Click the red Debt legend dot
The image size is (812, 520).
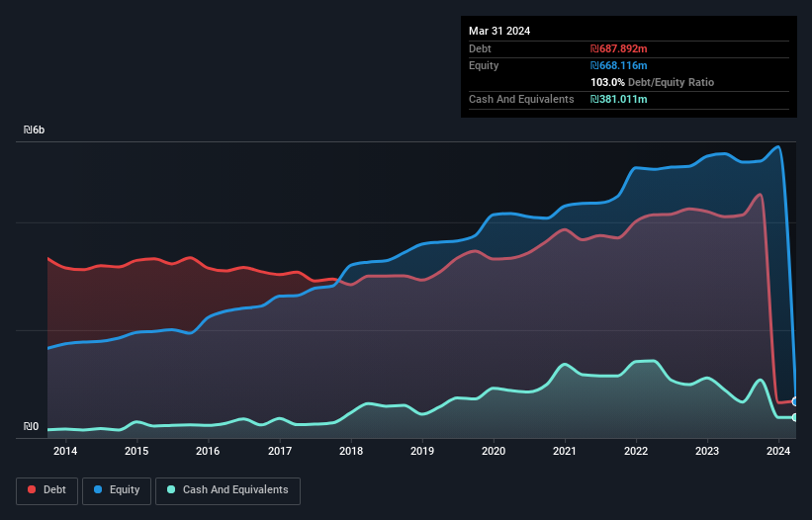(x=32, y=489)
